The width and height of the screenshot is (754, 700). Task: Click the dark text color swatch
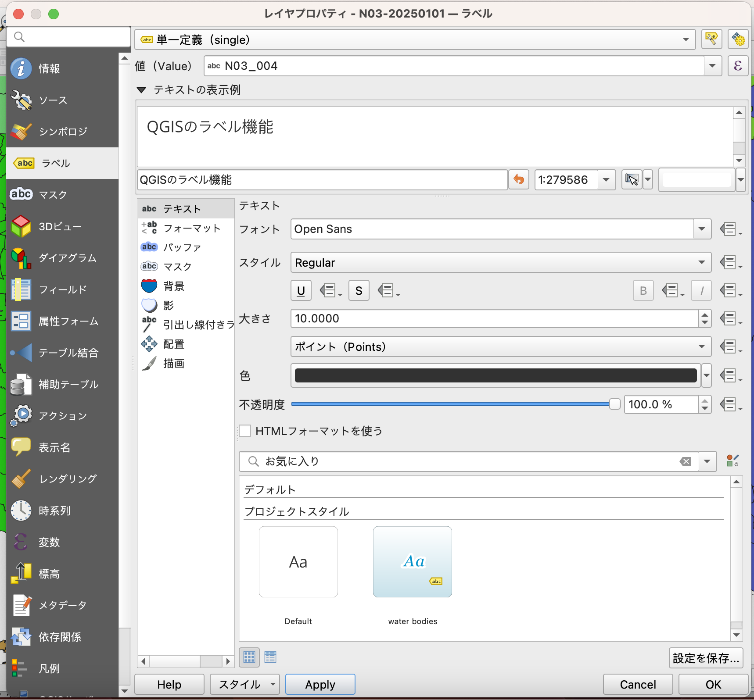pos(495,375)
